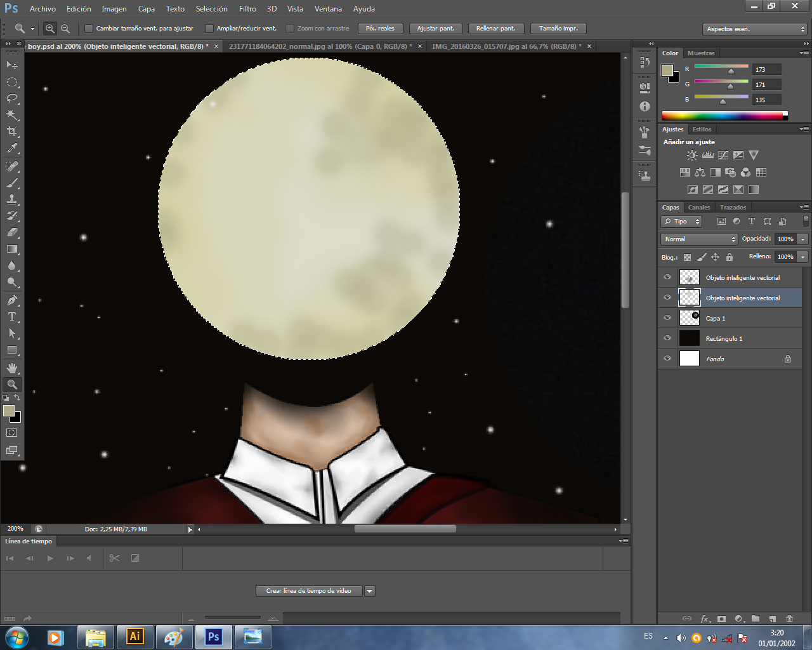Open the Archivo menu

click(x=43, y=9)
